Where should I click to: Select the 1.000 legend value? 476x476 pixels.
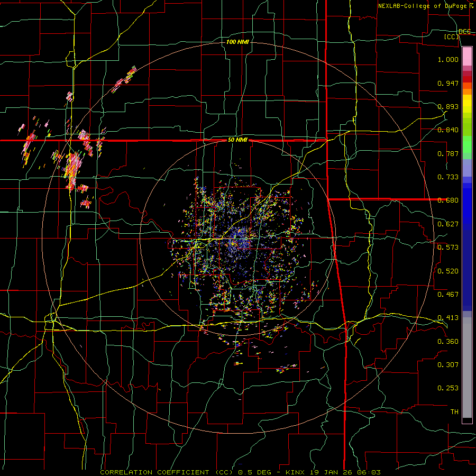click(448, 59)
